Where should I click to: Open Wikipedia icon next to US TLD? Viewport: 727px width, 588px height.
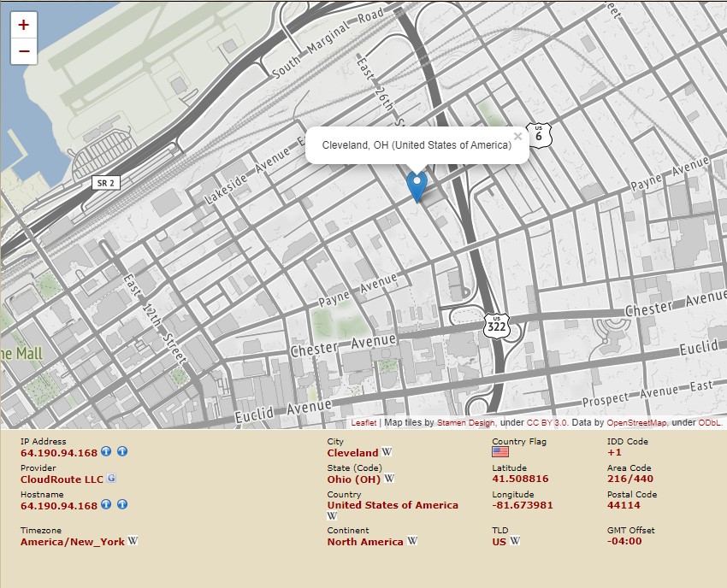(515, 541)
